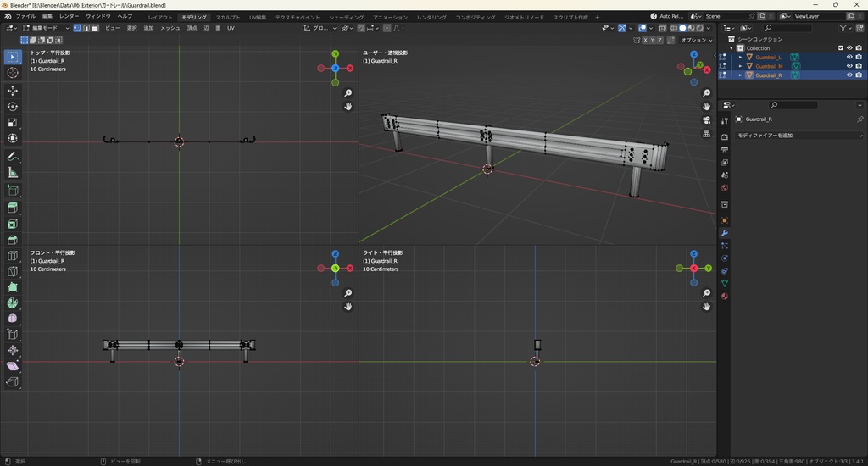Toggle the Collection exclude checkbox

pyautogui.click(x=841, y=48)
